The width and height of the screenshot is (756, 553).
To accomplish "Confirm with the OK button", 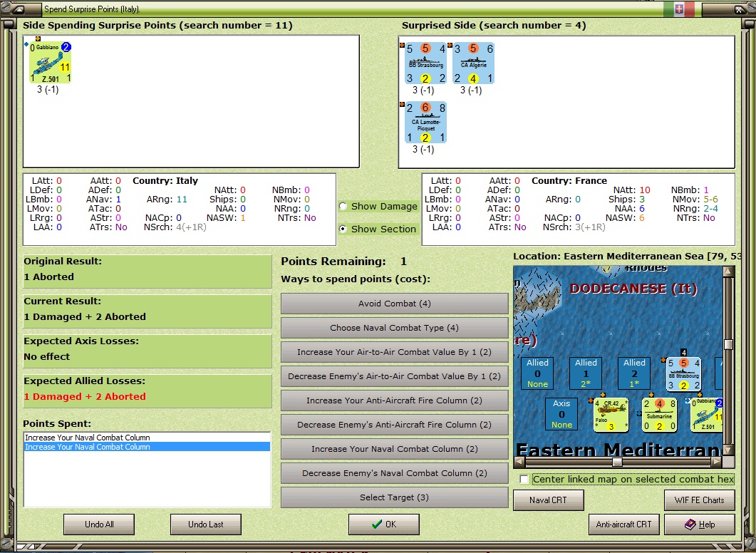I will tap(384, 524).
